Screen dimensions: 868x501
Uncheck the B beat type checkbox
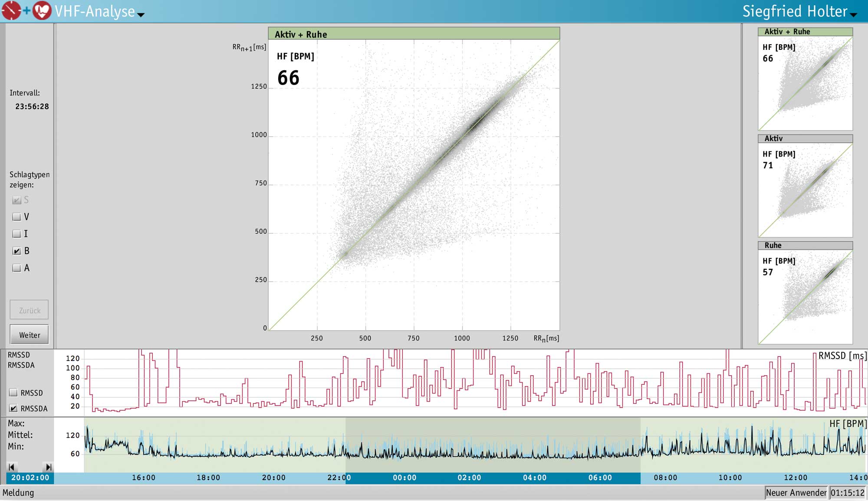(16, 251)
